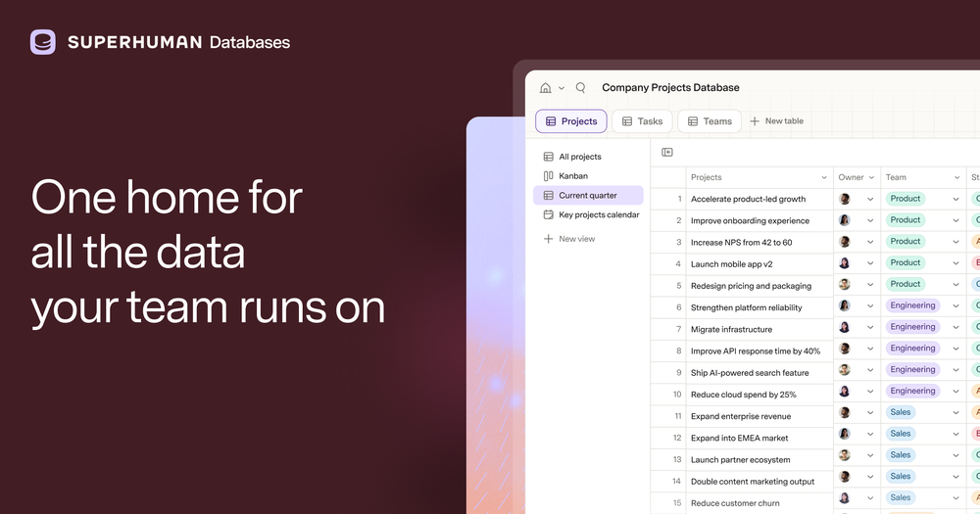The image size is (980, 514).
Task: Click owner avatar for Migrate infrastructure
Action: 845,327
